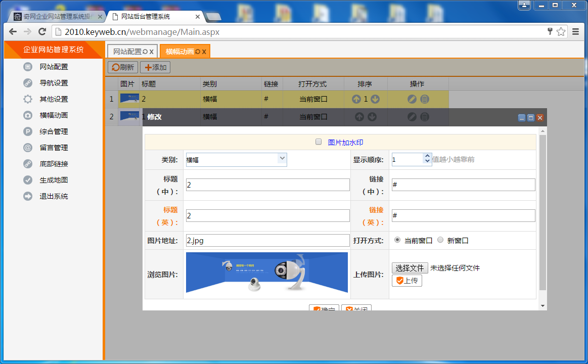Reload the browser page
This screenshot has width=588, height=364.
click(x=42, y=32)
